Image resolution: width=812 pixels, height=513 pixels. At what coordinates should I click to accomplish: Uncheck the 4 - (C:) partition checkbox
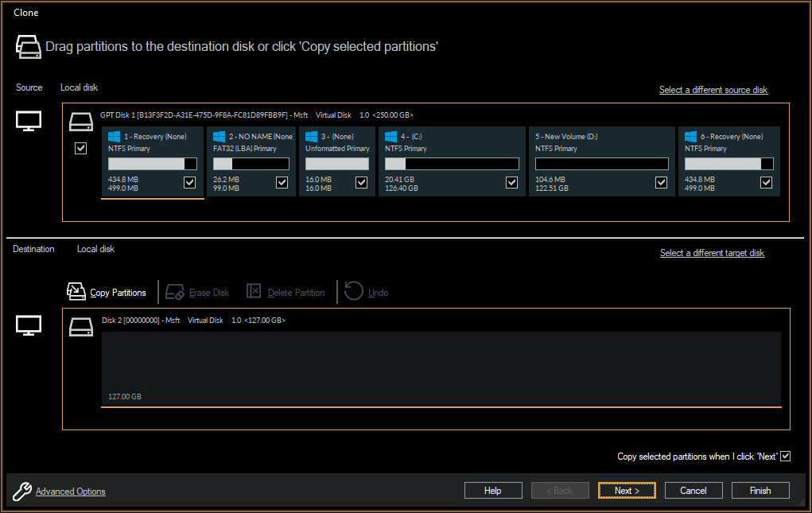(511, 182)
